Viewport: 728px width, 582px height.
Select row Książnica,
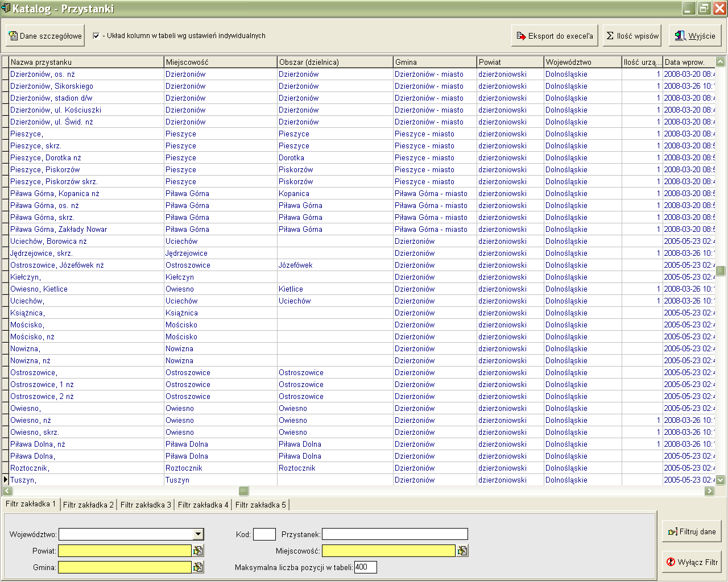pyautogui.click(x=362, y=313)
